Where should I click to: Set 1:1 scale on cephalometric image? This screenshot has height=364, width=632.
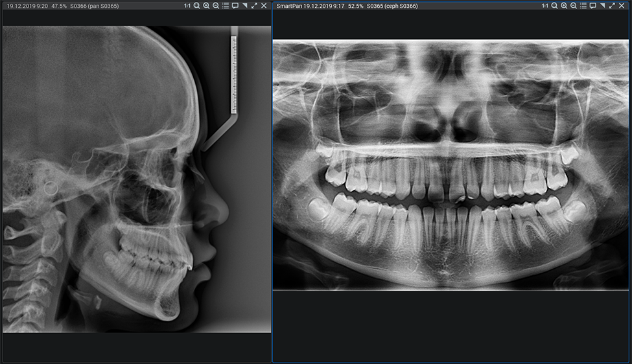click(187, 6)
